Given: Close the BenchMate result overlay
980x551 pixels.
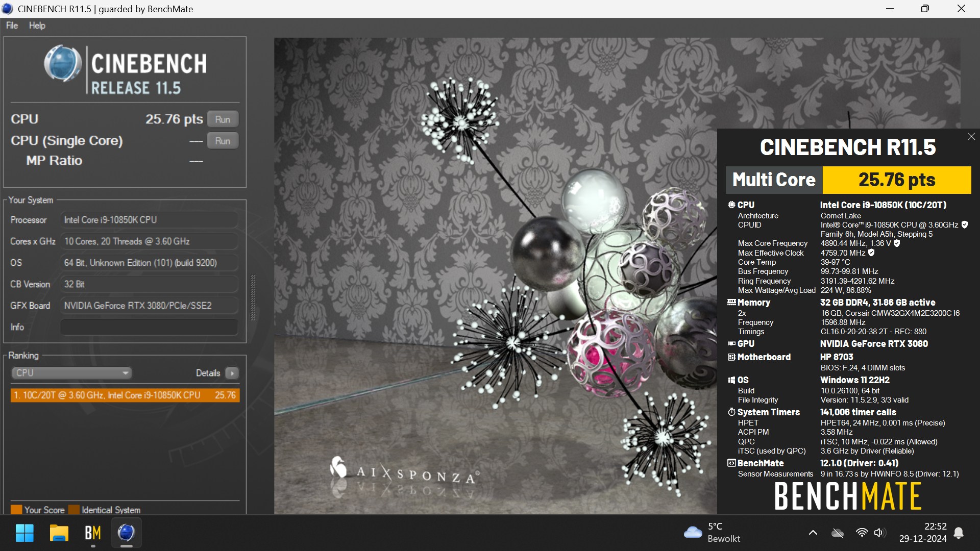Looking at the screenshot, I should click(971, 137).
